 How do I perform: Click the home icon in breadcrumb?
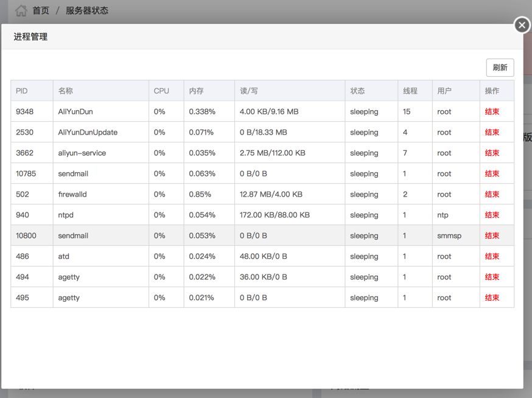[x=21, y=11]
